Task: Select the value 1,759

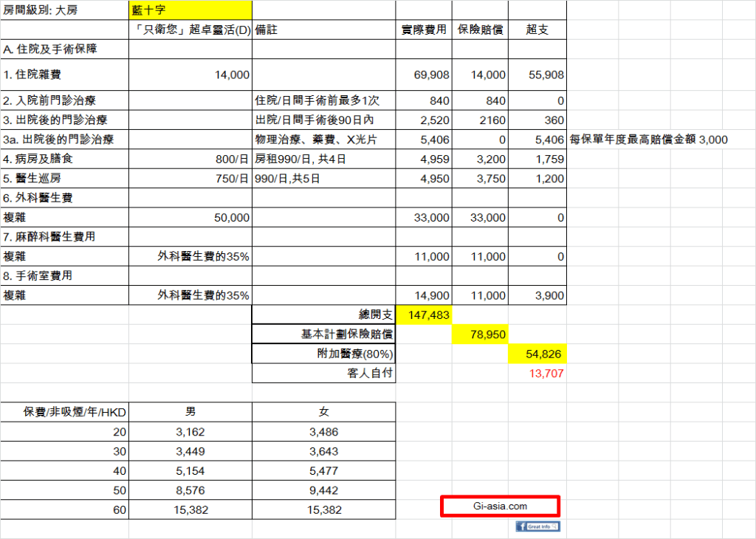Action: pyautogui.click(x=549, y=159)
